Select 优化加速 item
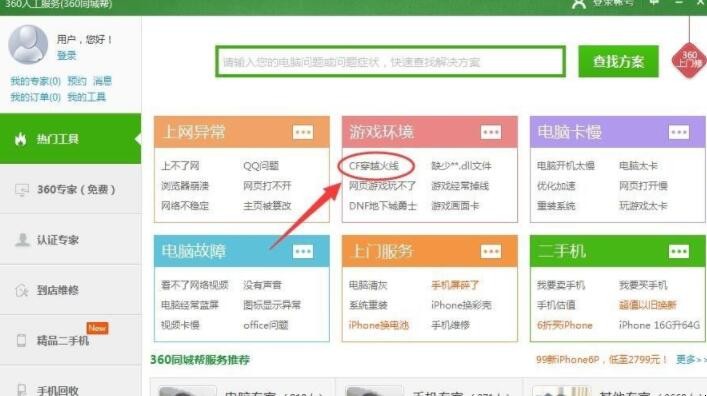This screenshot has width=707, height=396. [556, 186]
